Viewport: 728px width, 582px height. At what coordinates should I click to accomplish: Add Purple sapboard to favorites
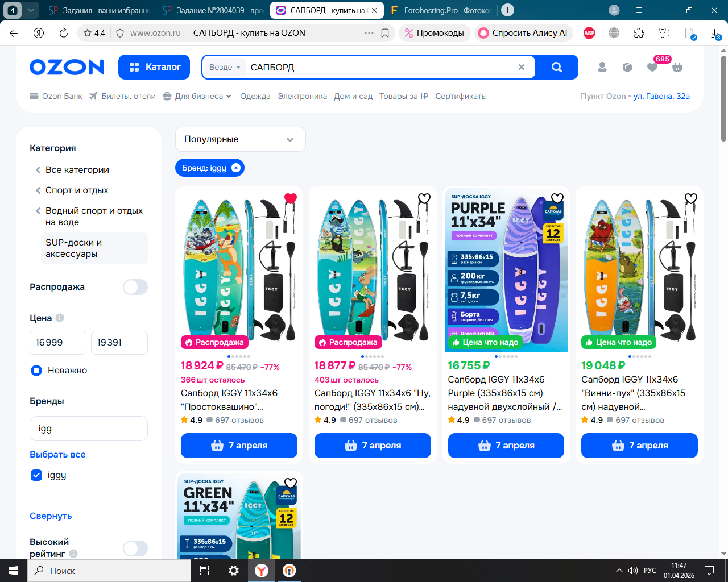(557, 198)
